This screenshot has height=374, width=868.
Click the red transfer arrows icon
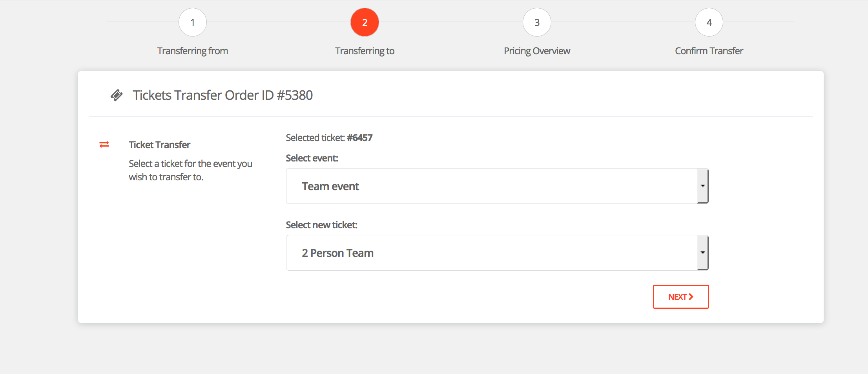104,145
